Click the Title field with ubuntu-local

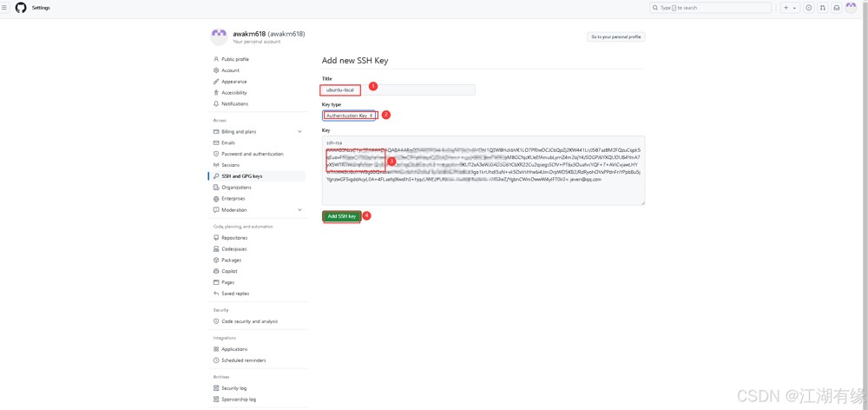pyautogui.click(x=398, y=89)
